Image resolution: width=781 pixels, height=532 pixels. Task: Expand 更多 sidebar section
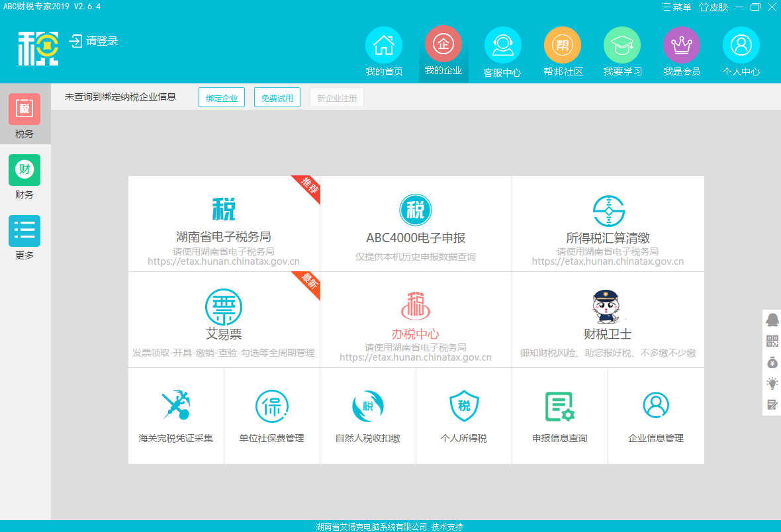tap(24, 238)
